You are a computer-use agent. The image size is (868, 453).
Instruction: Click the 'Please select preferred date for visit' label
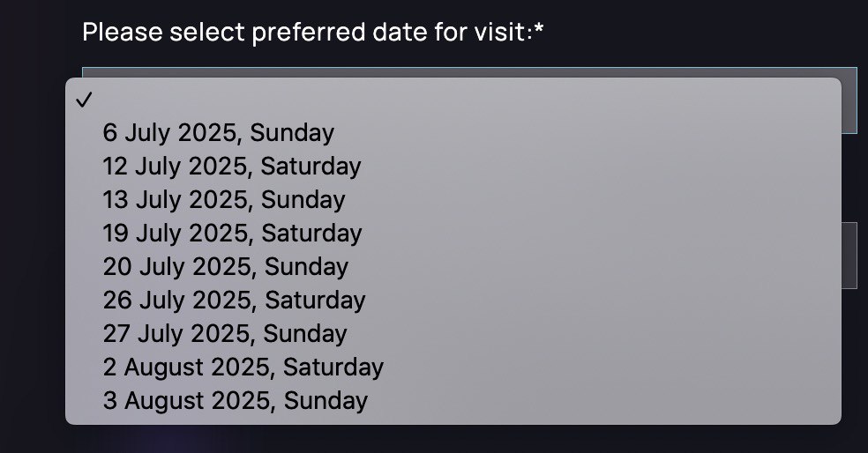coord(312,33)
